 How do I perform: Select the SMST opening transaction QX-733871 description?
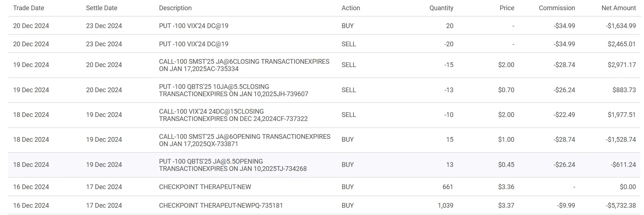coord(244,140)
